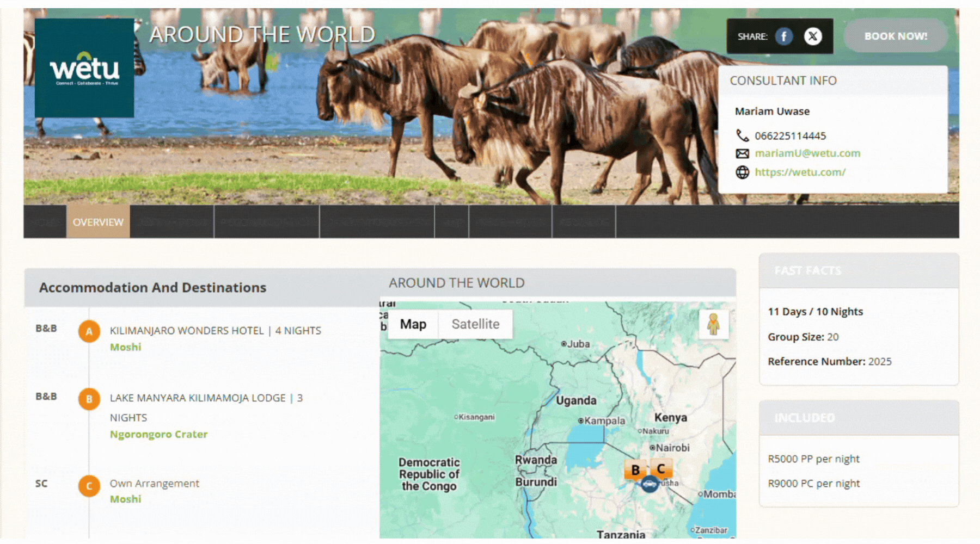This screenshot has height=544, width=980.
Task: Share the itinerary on X
Action: [x=813, y=36]
